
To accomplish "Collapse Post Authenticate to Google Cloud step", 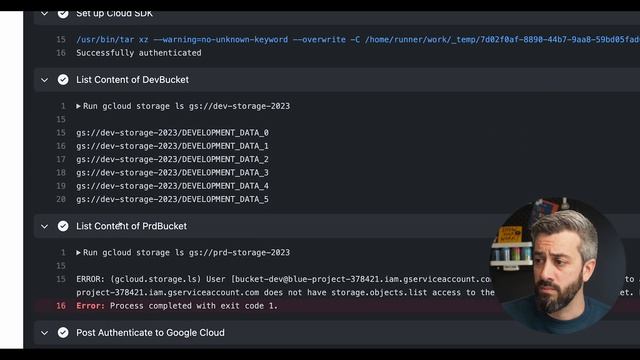I will pos(44,333).
